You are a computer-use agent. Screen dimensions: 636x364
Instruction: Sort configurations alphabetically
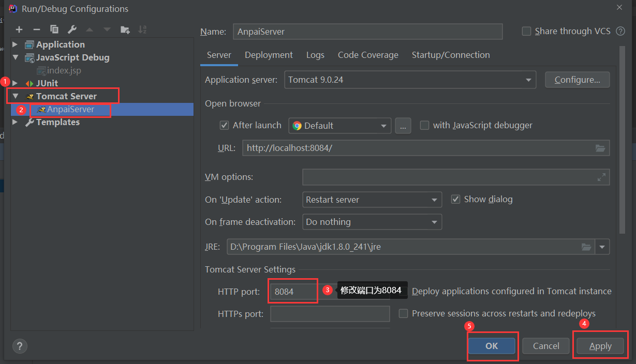(x=142, y=30)
